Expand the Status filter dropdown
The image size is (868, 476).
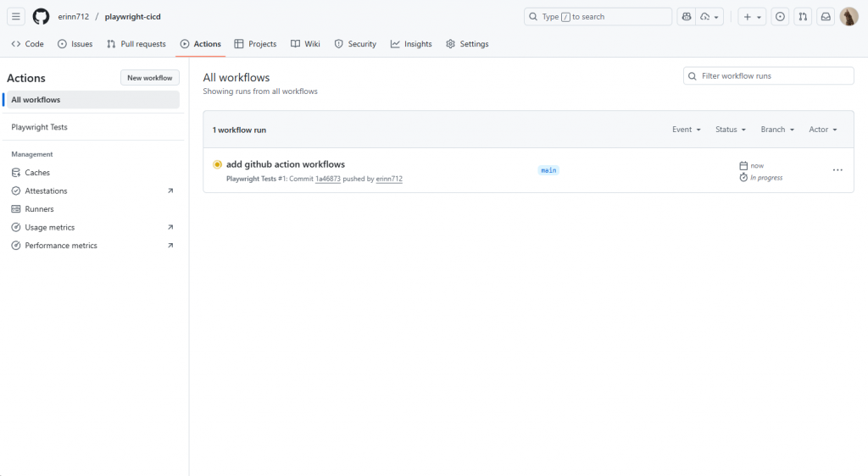(x=731, y=130)
